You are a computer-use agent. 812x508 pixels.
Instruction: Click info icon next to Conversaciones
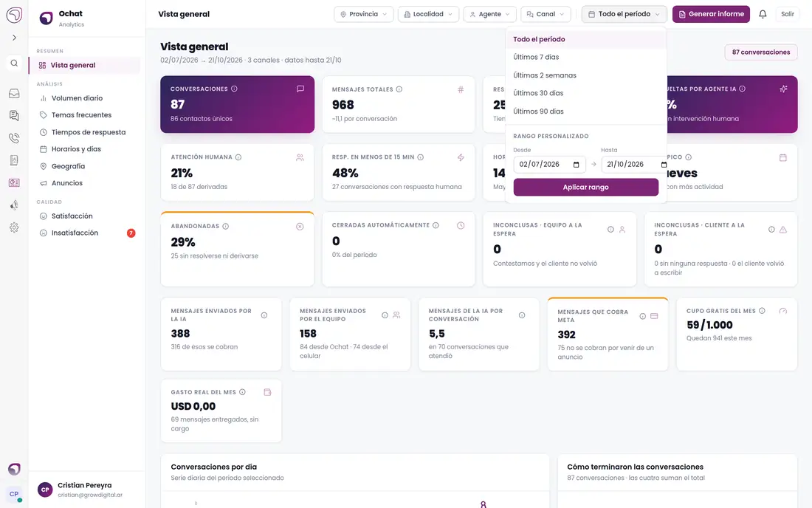coord(234,89)
